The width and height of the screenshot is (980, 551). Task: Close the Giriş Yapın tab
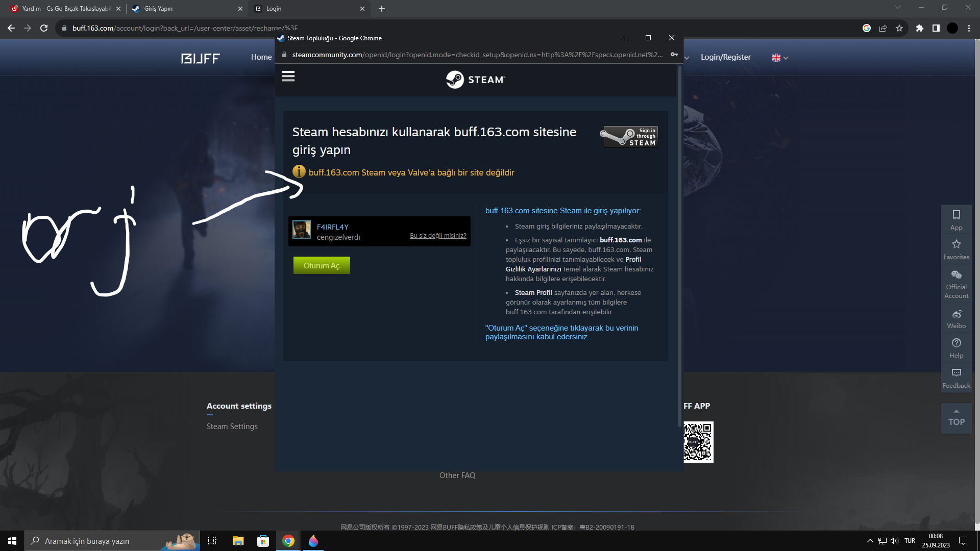[x=240, y=9]
